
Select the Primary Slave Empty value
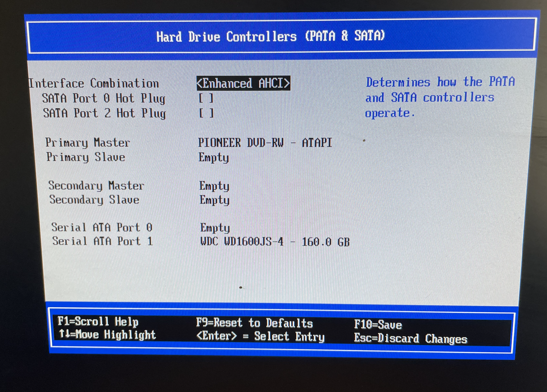214,157
